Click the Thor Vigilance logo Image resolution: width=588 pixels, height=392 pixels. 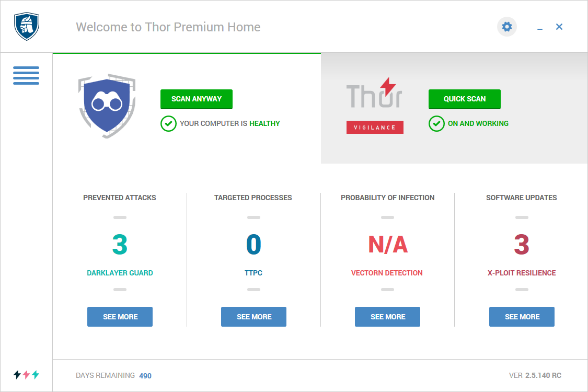[375, 106]
